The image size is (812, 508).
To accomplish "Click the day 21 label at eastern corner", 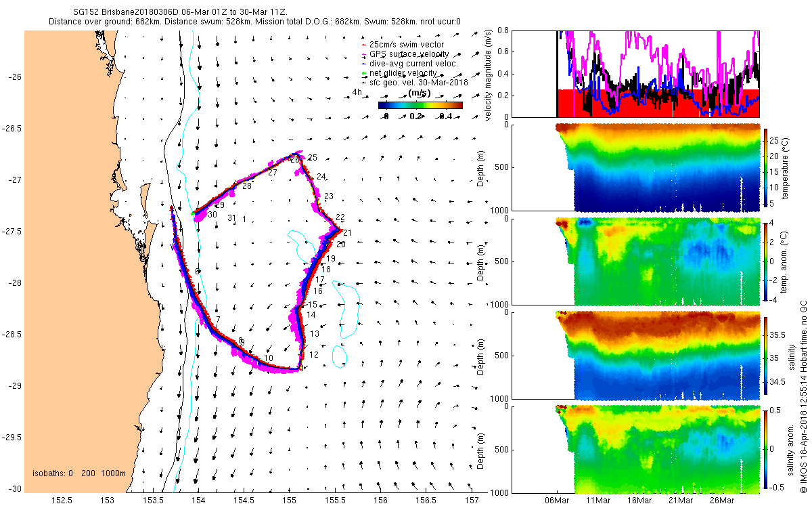I will [x=347, y=233].
